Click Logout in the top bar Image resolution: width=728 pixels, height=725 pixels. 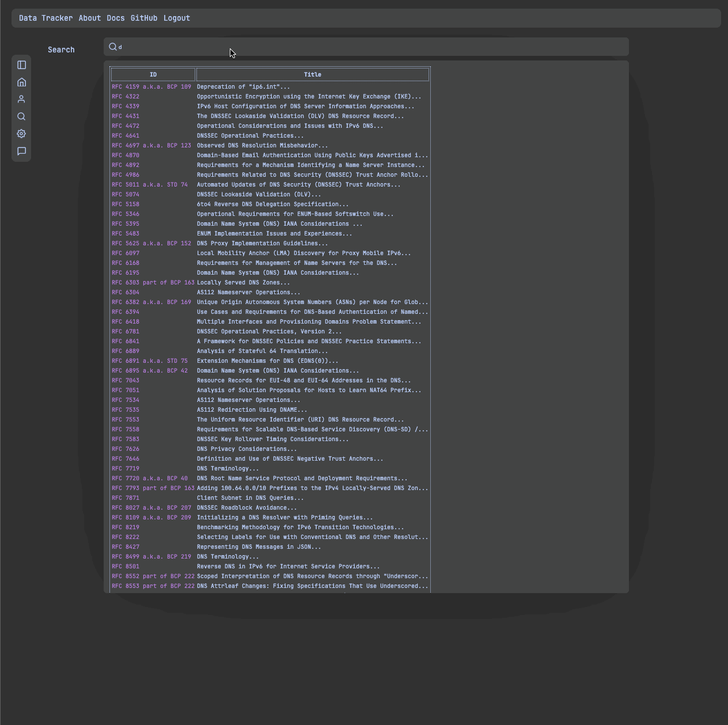tap(176, 18)
